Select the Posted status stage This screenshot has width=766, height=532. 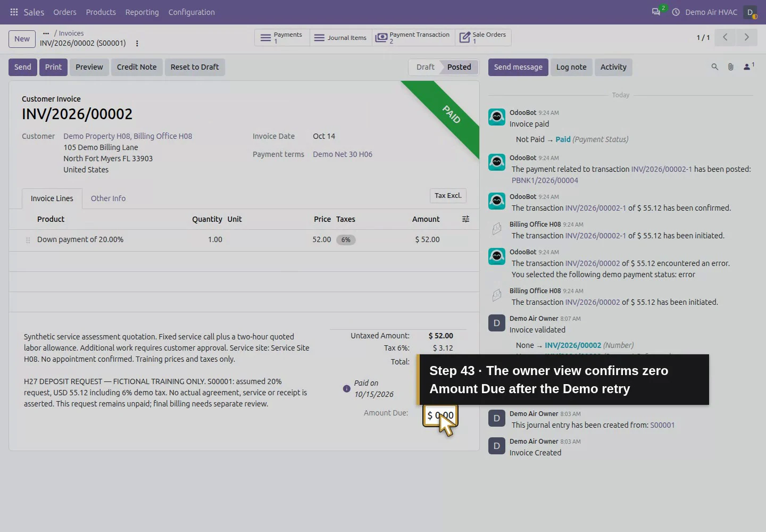click(459, 67)
